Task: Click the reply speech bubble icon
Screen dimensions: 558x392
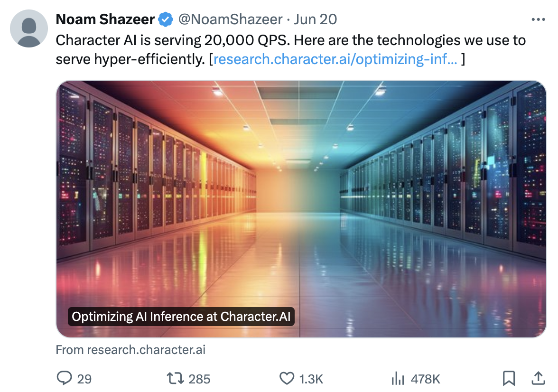Action: click(65, 378)
